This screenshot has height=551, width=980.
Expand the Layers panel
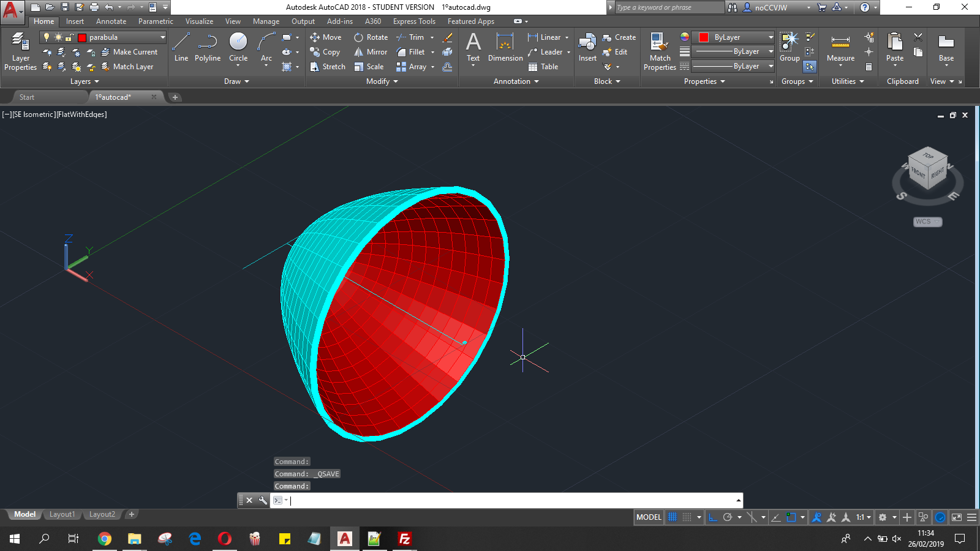click(x=85, y=81)
